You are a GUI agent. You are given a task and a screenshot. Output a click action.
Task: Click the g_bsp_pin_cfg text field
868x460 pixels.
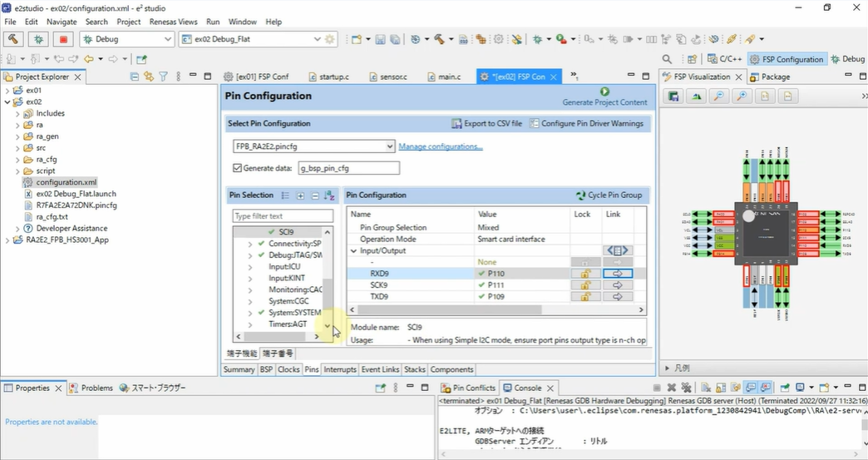[348, 168]
